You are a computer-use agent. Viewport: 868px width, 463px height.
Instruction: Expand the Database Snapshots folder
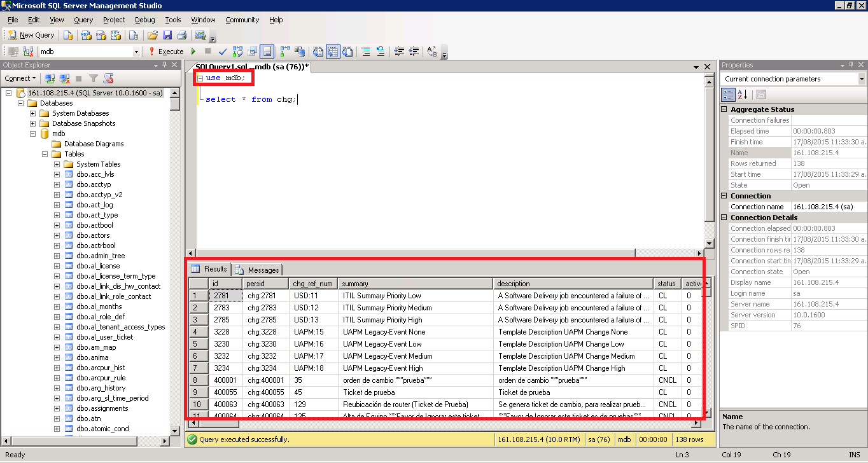pos(33,123)
